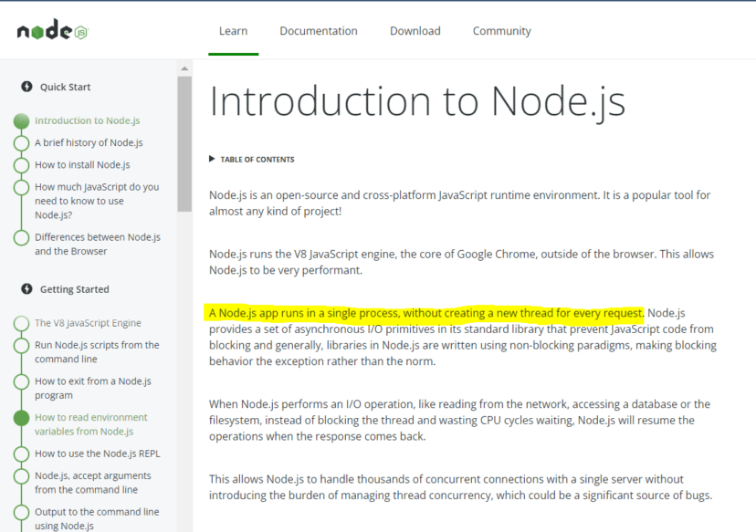
Task: Open 'Node.js, accept arguments from the command line'
Action: (x=95, y=482)
